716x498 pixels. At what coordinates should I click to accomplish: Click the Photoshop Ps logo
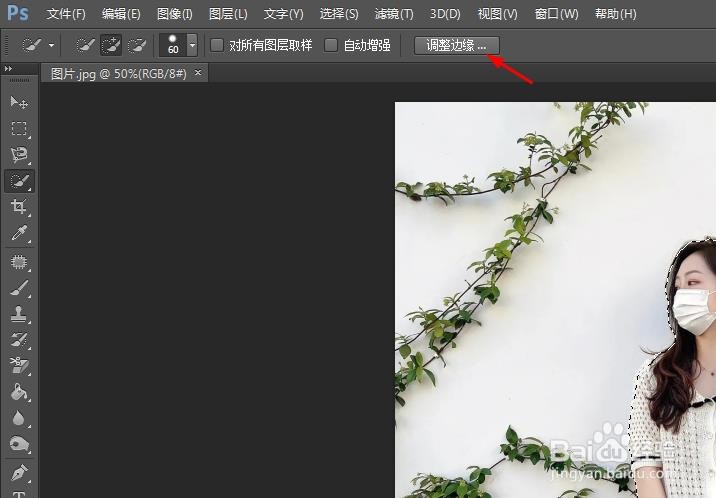point(18,13)
